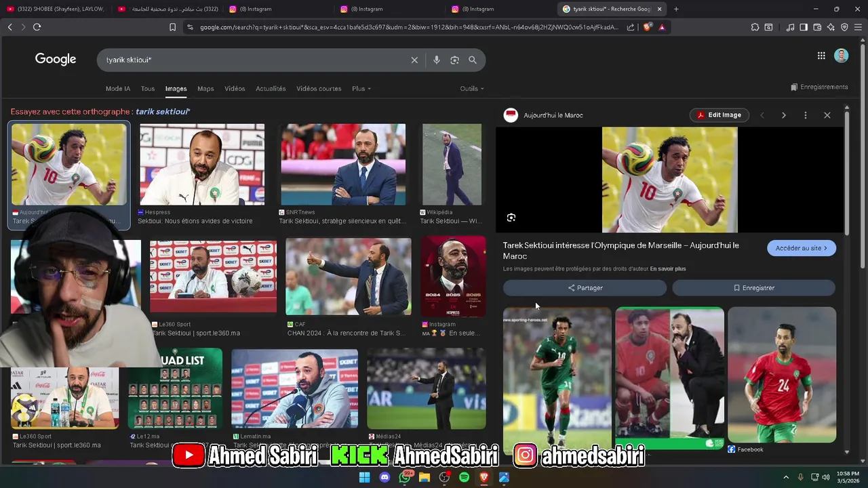Switch to Maps tab
The width and height of the screenshot is (868, 488).
(205, 89)
